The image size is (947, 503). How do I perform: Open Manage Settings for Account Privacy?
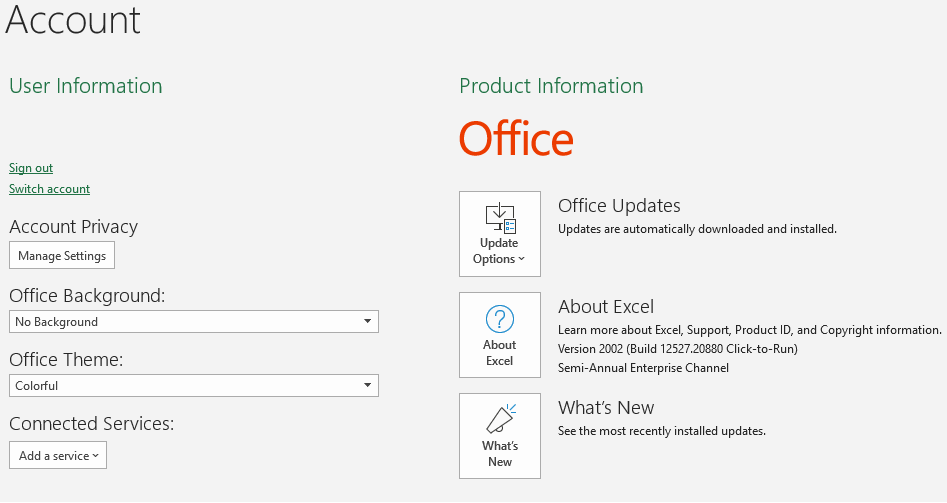pos(62,255)
